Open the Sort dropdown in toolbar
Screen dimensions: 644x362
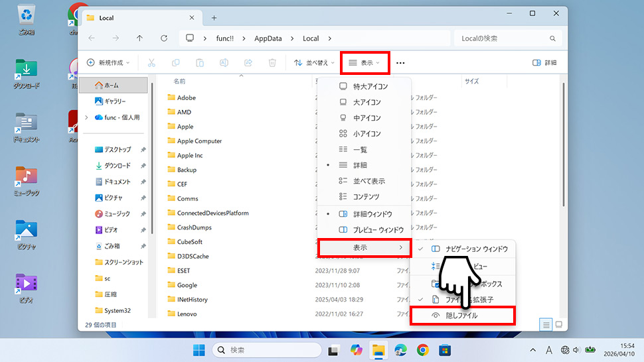(x=314, y=63)
